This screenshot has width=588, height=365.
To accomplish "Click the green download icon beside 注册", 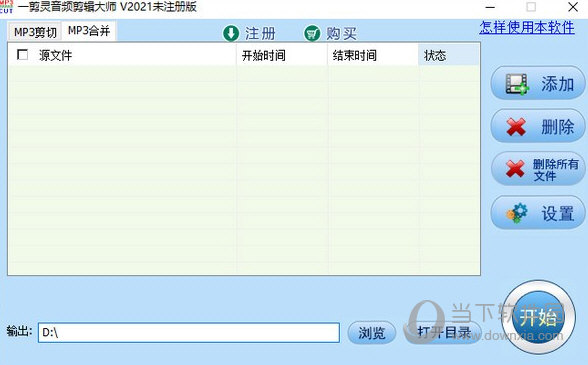I will tap(231, 33).
